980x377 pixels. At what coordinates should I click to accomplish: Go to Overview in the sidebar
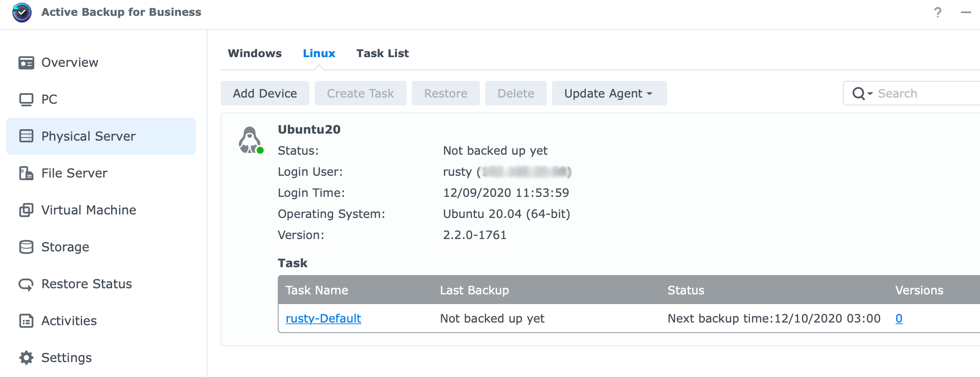(70, 62)
